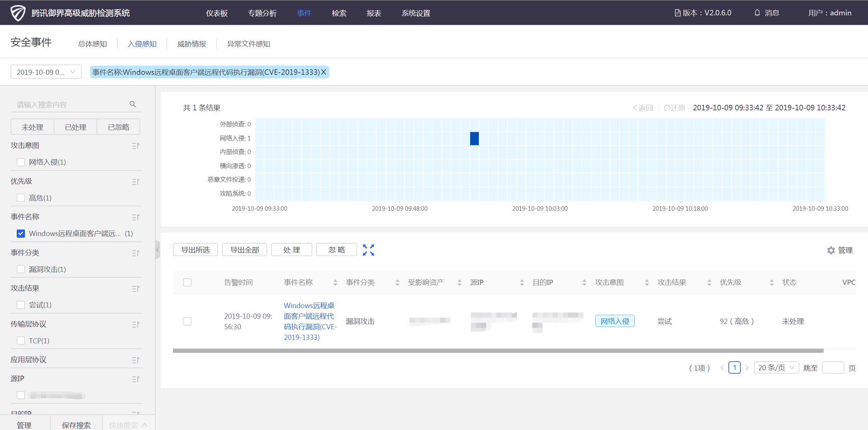Remove the CVE-2019-1333 filter tag
The image size is (868, 430).
point(324,72)
